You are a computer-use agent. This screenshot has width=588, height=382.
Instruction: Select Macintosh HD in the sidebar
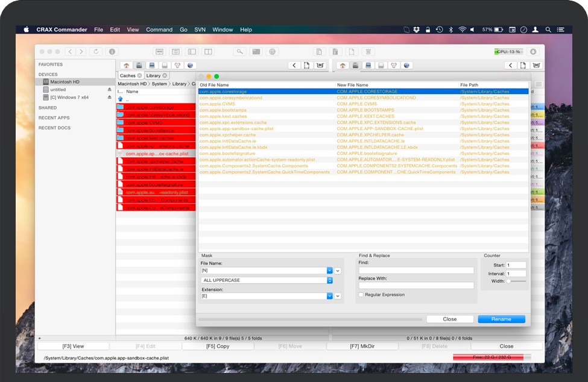[x=65, y=81]
